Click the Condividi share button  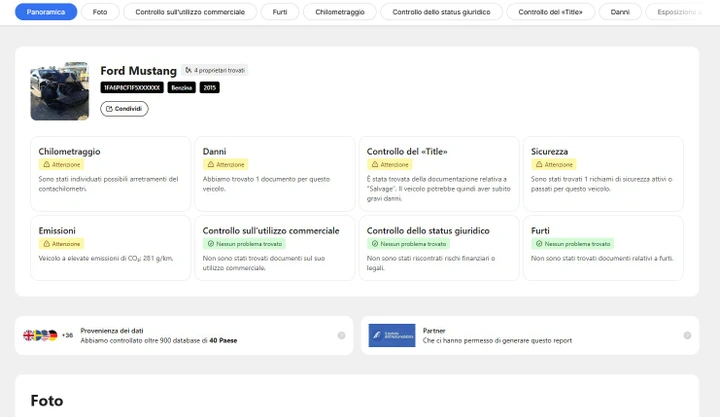pos(124,108)
